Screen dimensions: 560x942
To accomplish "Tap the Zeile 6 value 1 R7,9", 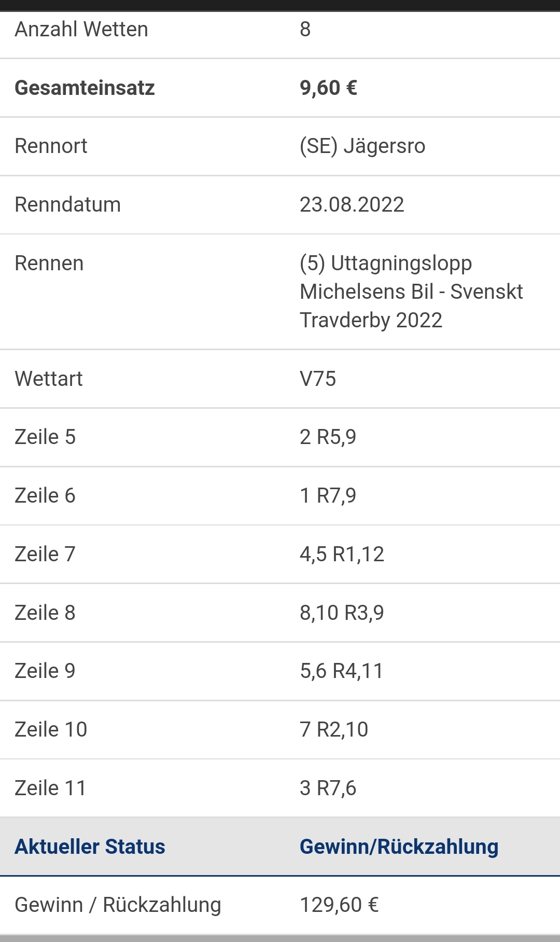I will click(328, 496).
